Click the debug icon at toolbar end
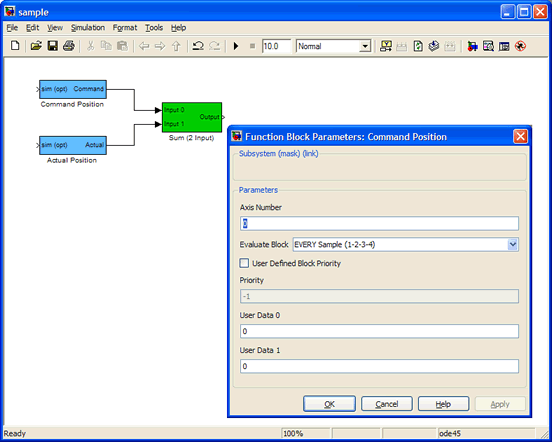 click(520, 46)
